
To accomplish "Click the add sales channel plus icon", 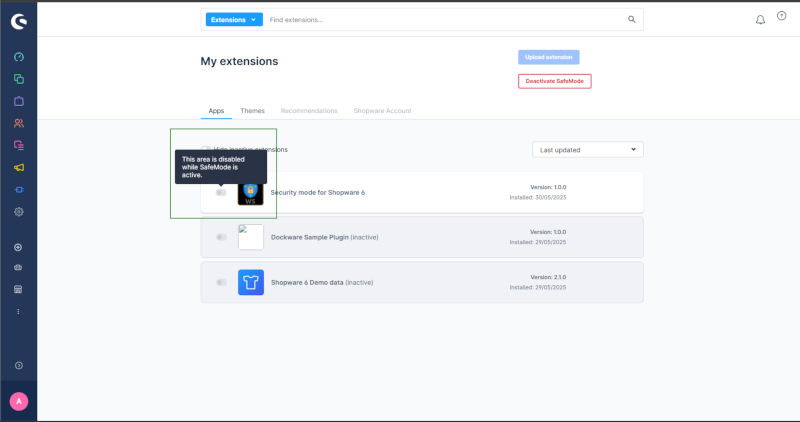I will [18, 247].
